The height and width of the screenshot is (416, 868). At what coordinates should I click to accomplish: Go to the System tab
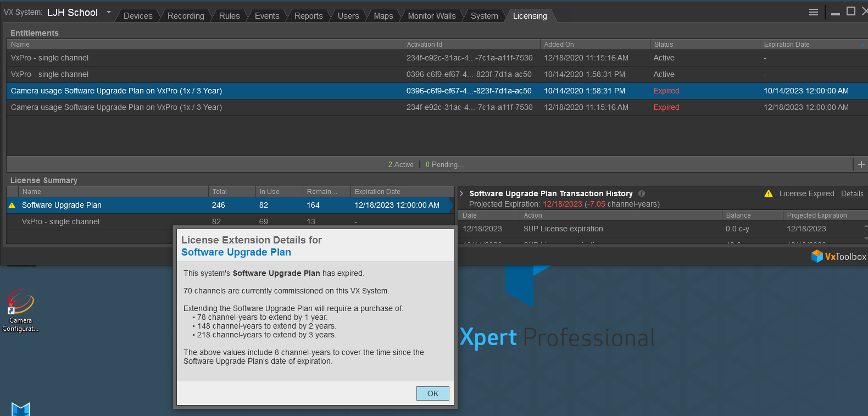pos(485,16)
